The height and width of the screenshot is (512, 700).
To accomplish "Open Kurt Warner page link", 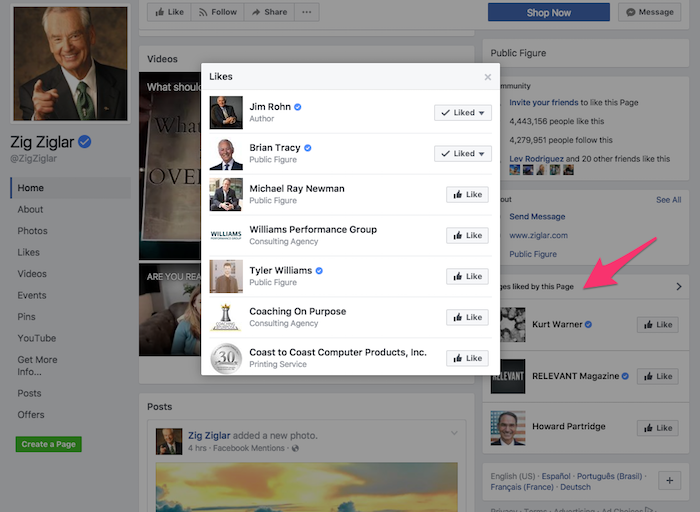I will click(557, 325).
